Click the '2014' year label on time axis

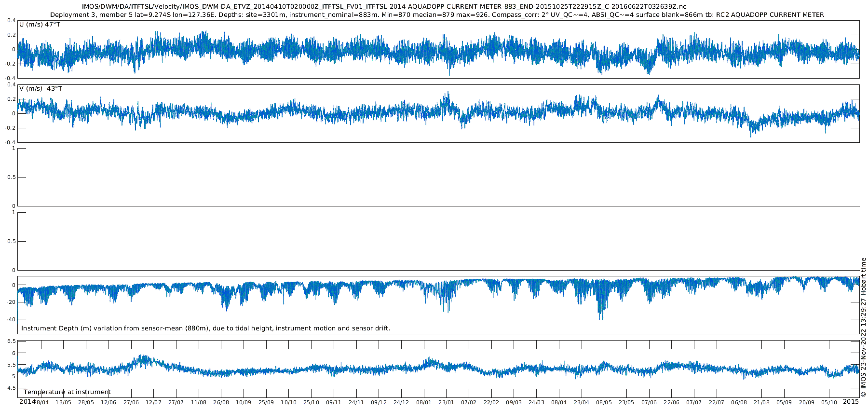point(27,402)
